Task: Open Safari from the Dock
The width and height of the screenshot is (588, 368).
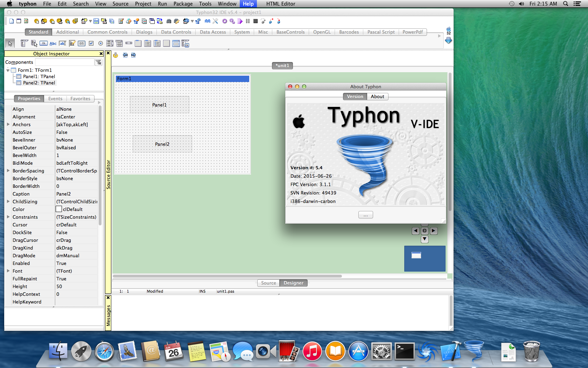Action: pos(104,352)
